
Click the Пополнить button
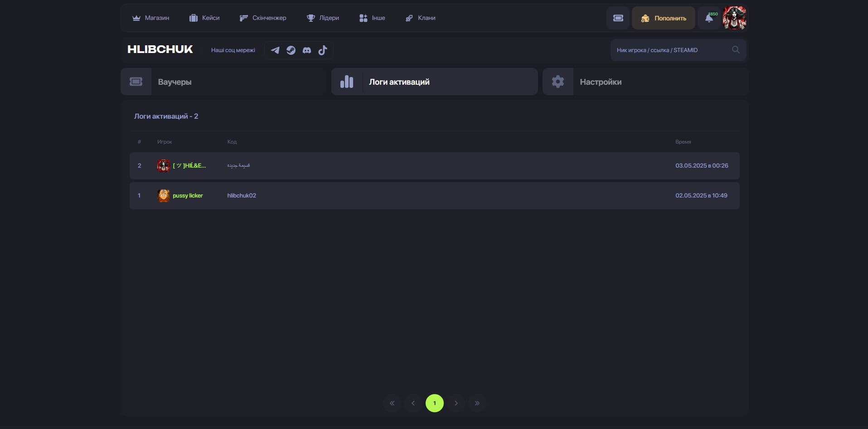pos(664,18)
